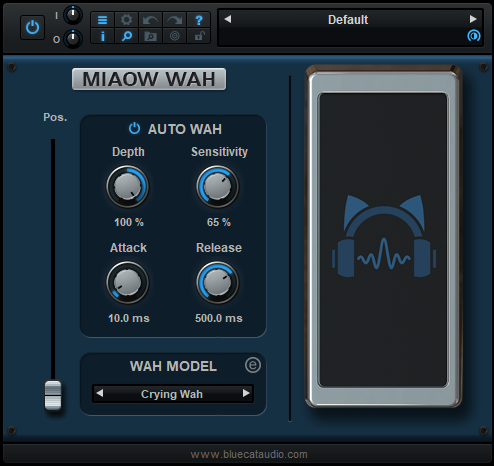Click the redo arrow icon
Viewport: 494px width, 466px height.
pos(174,20)
